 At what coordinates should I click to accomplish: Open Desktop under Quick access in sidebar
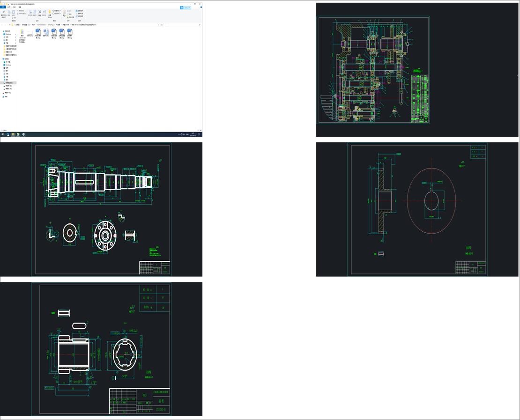[7, 34]
